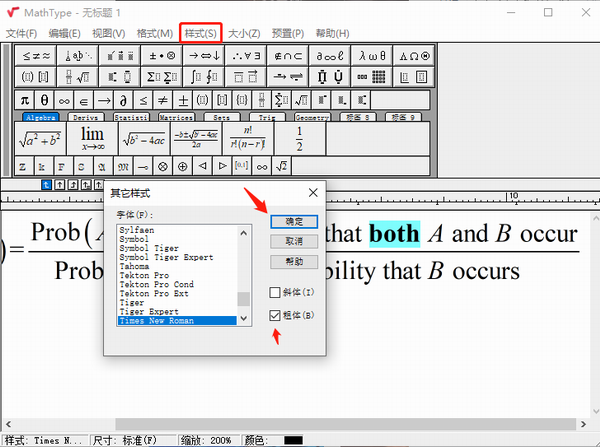Insert the not-equal symbol
The image size is (600, 447).
pos(163,101)
